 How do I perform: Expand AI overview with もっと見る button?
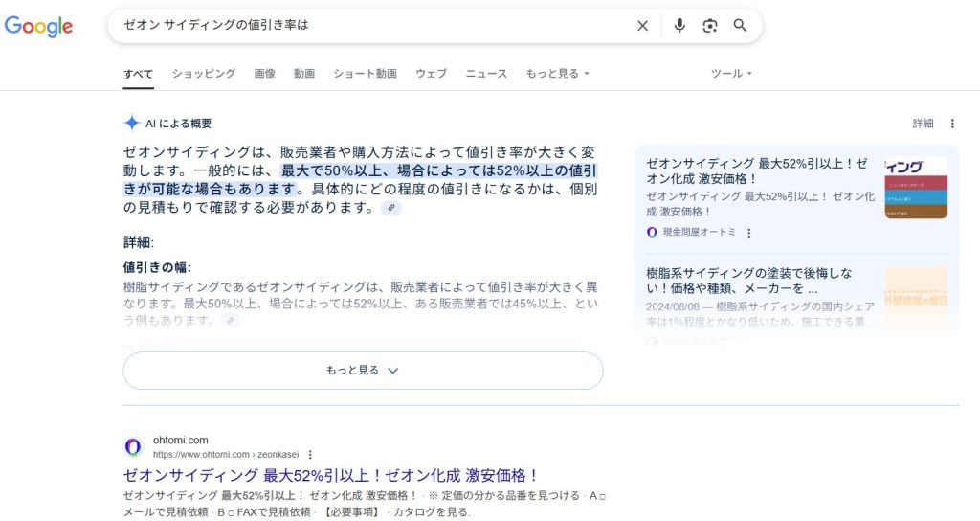(x=363, y=371)
